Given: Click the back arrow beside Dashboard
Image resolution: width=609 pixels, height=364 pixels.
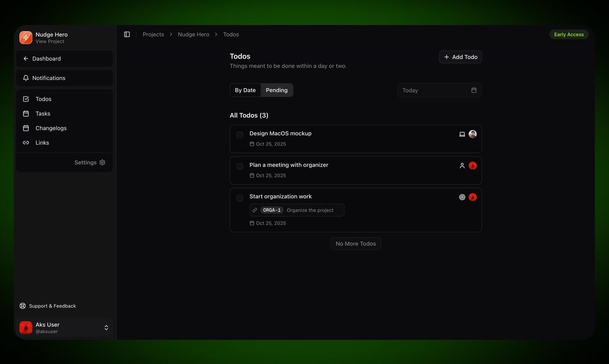Looking at the screenshot, I should click(x=26, y=59).
